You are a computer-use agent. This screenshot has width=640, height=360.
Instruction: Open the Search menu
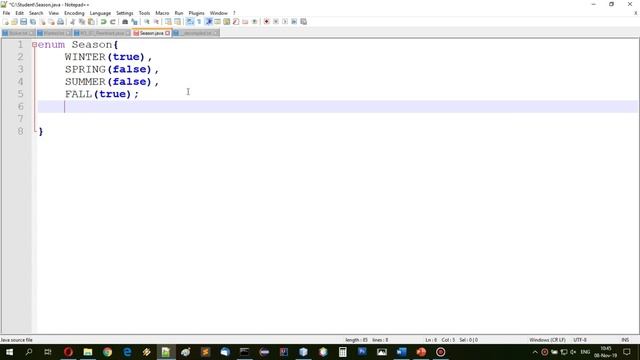(x=36, y=13)
